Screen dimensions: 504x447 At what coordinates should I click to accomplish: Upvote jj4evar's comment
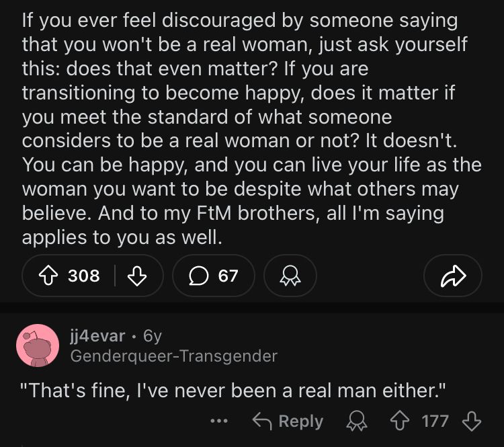pyautogui.click(x=400, y=421)
